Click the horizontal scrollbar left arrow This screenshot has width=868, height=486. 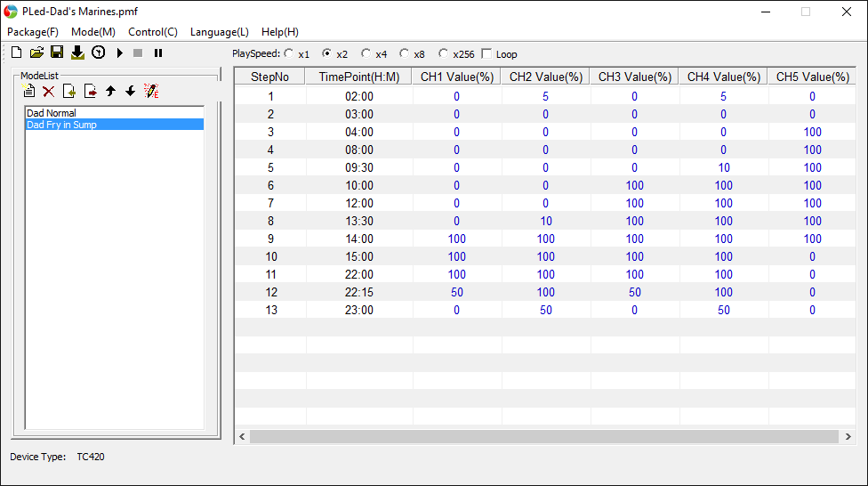click(x=242, y=437)
